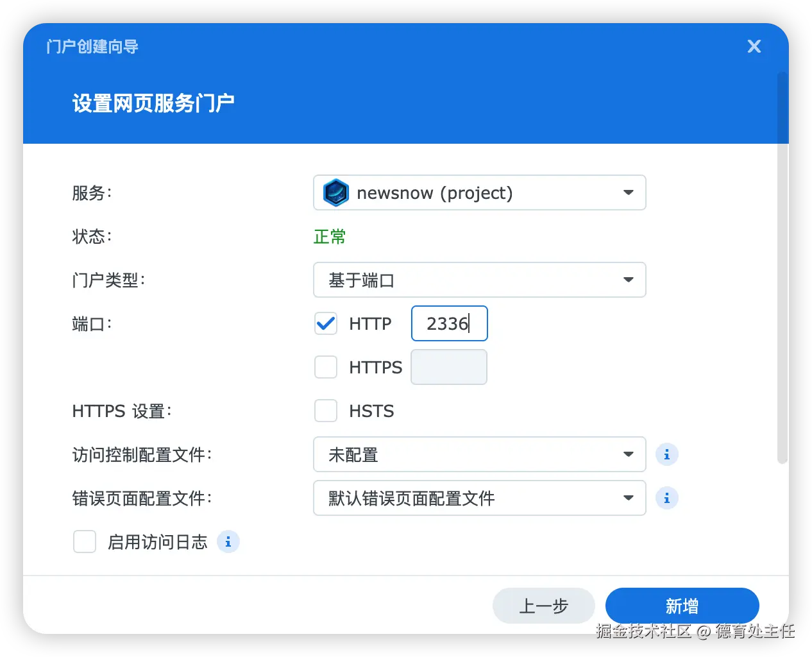Image resolution: width=812 pixels, height=657 pixels.
Task: Uncheck the HTTP port checkbox
Action: [x=326, y=323]
